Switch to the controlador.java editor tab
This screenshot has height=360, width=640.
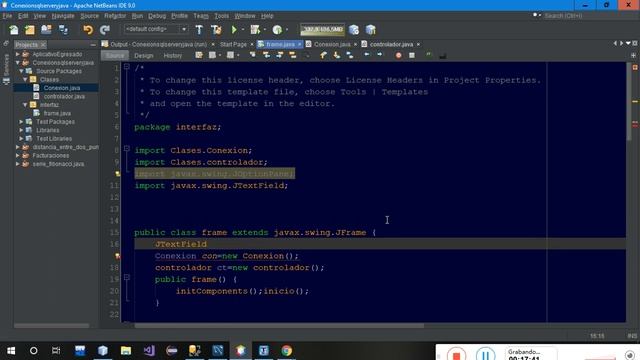(x=391, y=44)
